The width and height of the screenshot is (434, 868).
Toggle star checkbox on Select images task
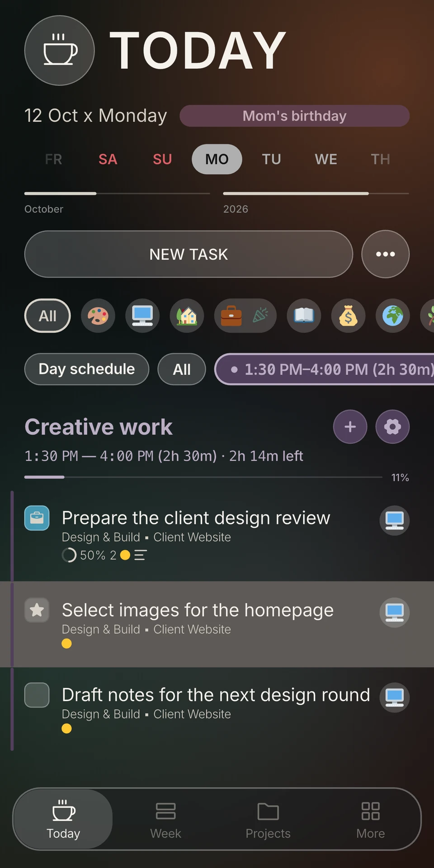point(37,610)
